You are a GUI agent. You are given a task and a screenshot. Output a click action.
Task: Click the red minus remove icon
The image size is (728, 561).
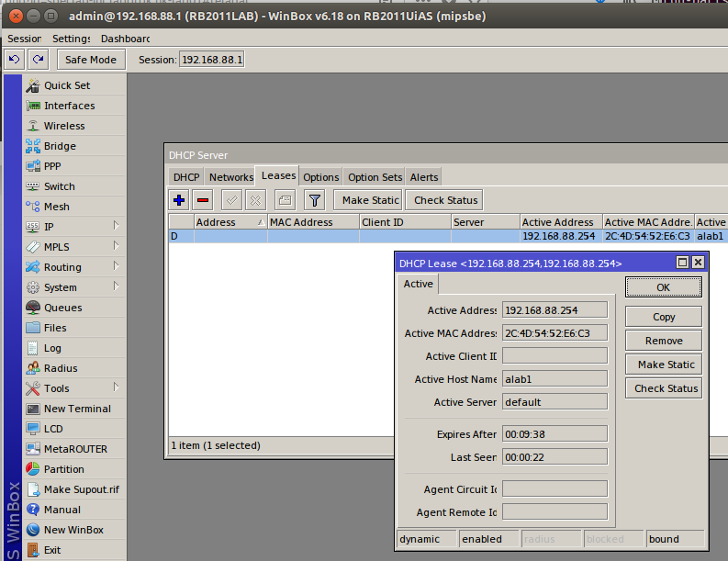click(203, 200)
